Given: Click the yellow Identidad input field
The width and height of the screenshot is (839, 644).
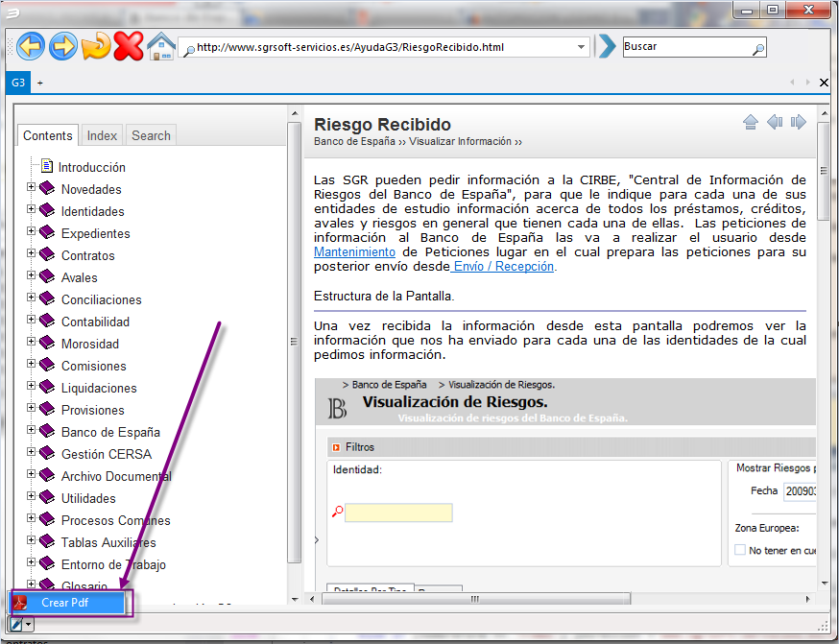Looking at the screenshot, I should [x=398, y=513].
